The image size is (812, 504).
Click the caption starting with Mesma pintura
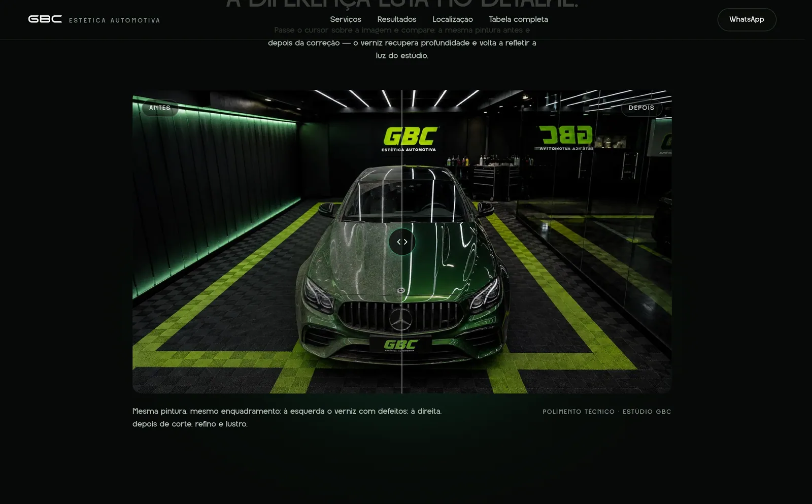[x=287, y=417]
